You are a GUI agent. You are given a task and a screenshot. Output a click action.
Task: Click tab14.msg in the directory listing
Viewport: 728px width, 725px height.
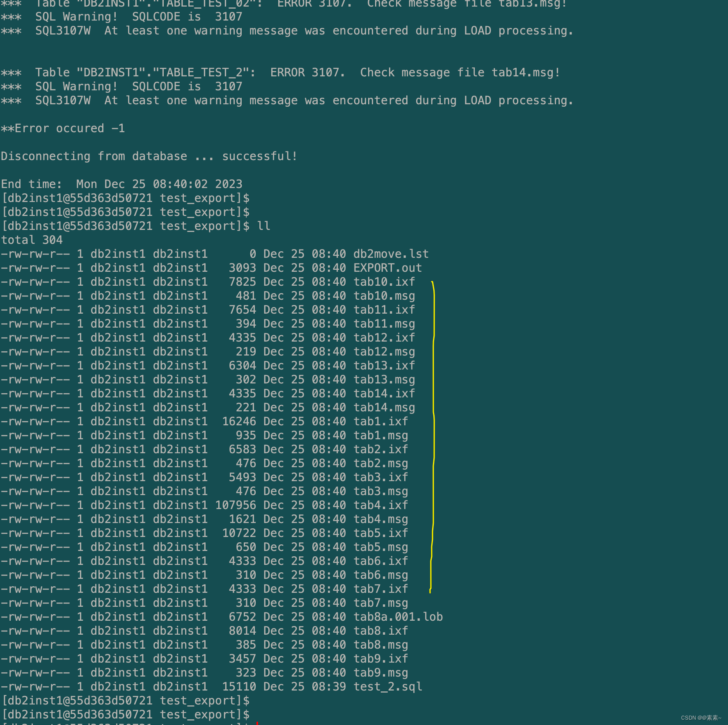tap(384, 408)
